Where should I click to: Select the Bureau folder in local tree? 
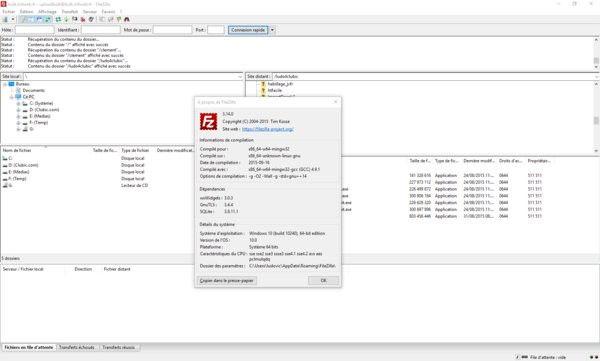tap(22, 84)
